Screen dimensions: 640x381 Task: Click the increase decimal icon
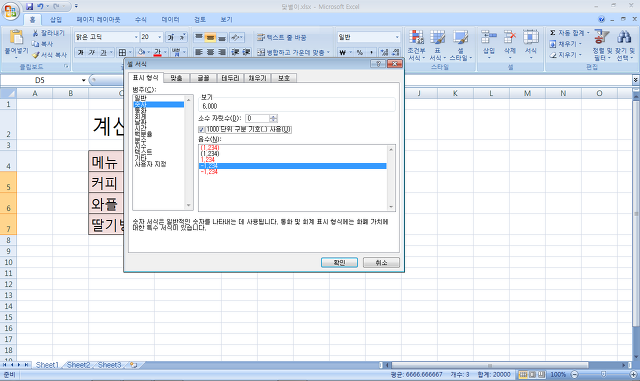tap(384, 52)
